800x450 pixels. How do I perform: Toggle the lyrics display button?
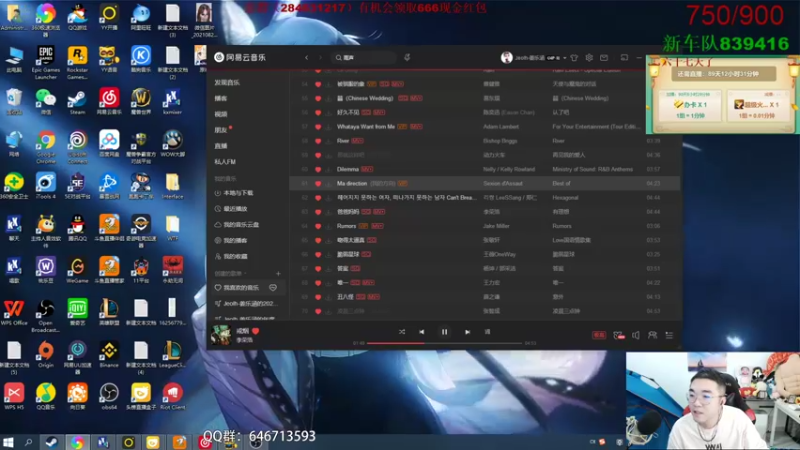point(487,332)
